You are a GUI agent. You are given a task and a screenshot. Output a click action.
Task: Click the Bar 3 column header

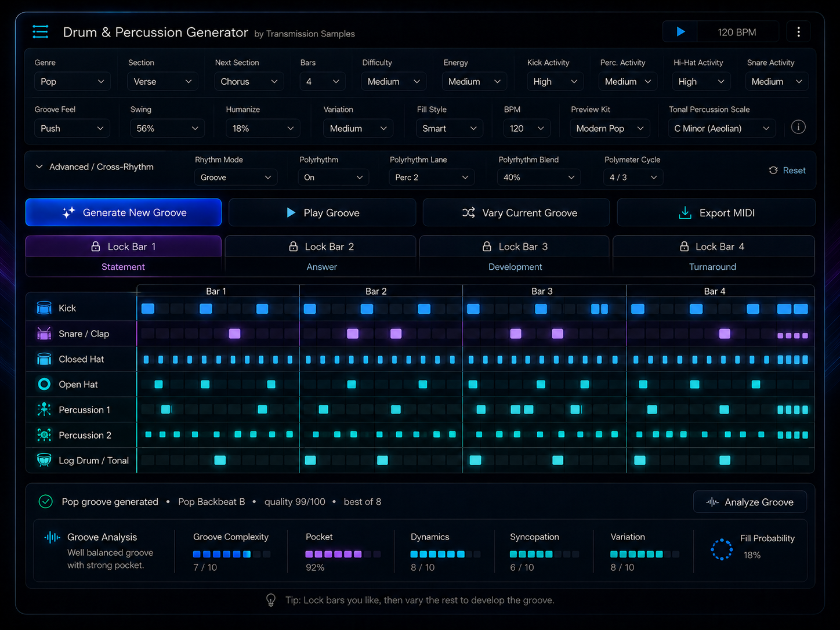point(542,291)
